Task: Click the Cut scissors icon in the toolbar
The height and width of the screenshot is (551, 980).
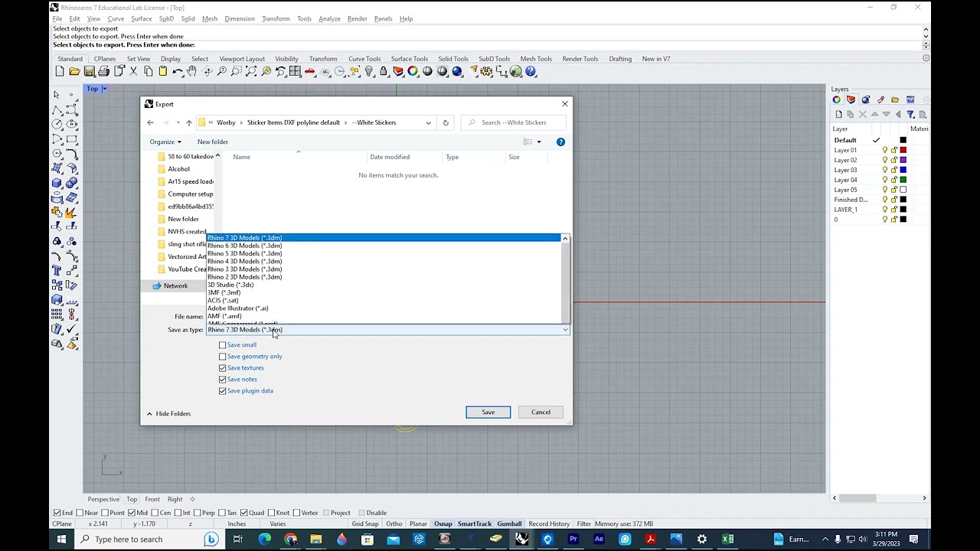Action: [133, 71]
